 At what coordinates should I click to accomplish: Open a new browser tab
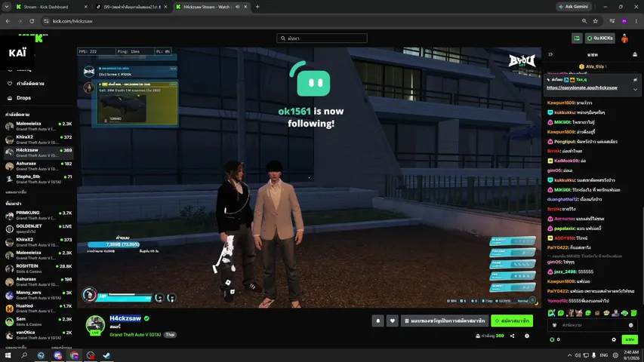[x=257, y=7]
